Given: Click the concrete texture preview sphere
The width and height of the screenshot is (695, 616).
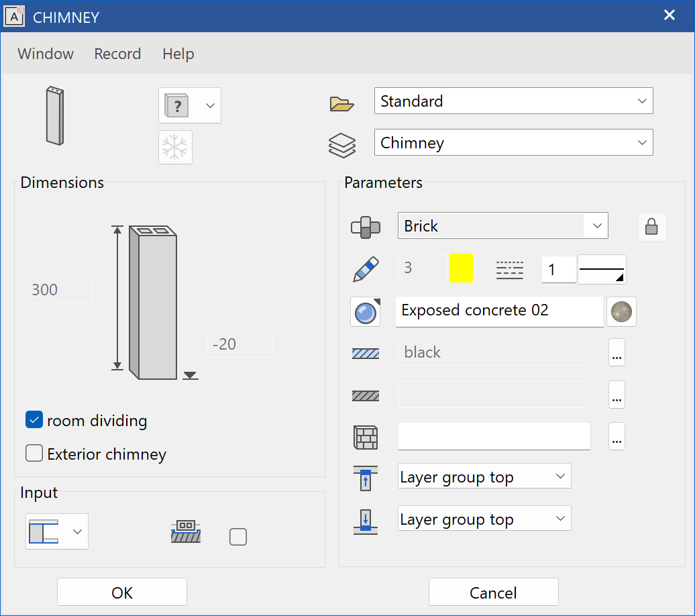Looking at the screenshot, I should pyautogui.click(x=621, y=312).
